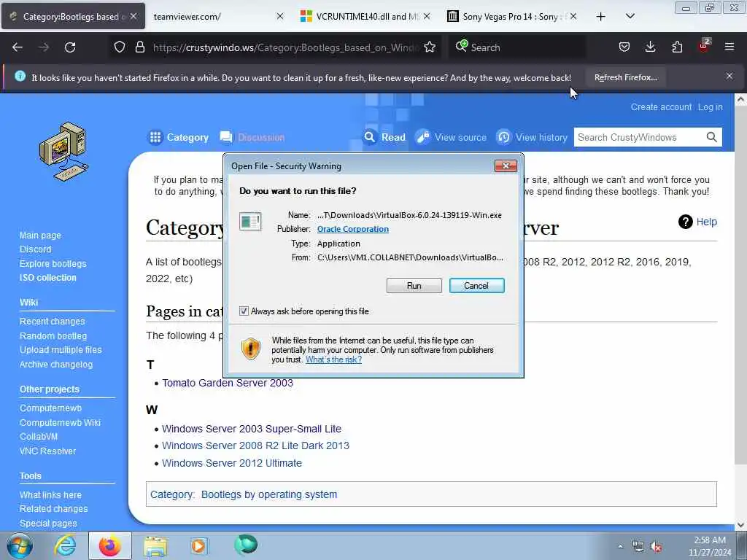
Task: Open the CollabVM sidebar link
Action: click(x=38, y=436)
